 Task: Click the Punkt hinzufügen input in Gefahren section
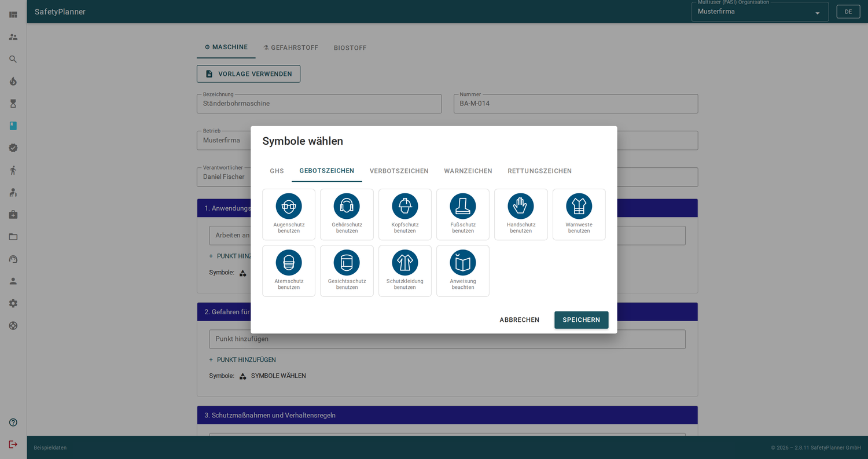[x=447, y=339]
